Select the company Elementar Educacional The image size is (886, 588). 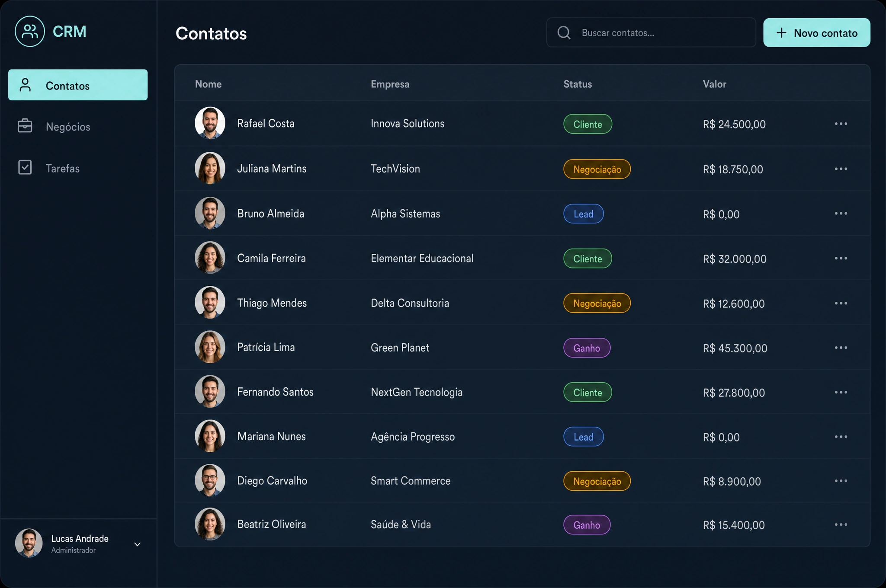[422, 258]
